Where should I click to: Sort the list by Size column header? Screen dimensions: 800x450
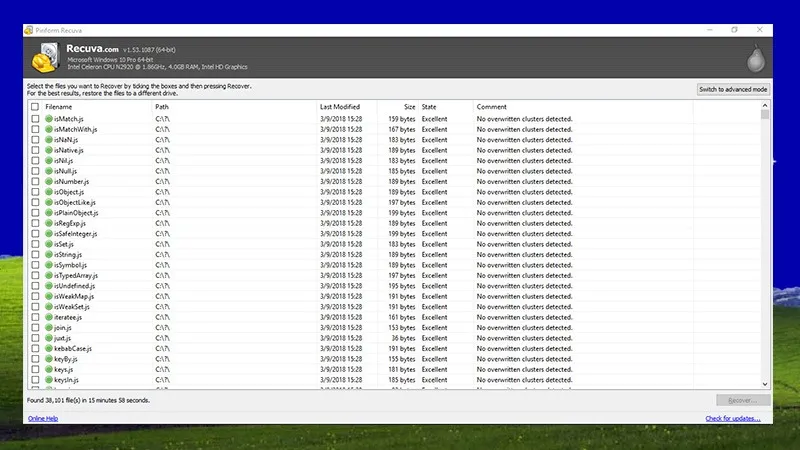tap(409, 107)
